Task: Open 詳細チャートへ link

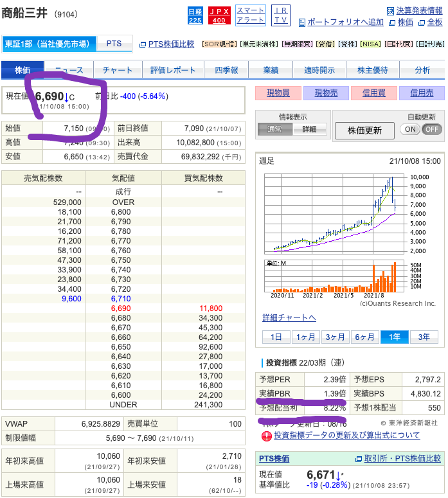Action: tap(289, 317)
